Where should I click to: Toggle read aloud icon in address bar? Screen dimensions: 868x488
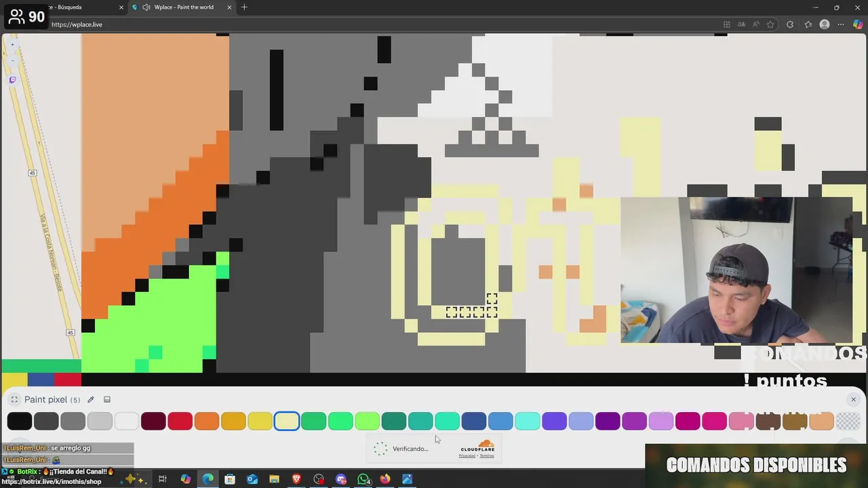[756, 24]
